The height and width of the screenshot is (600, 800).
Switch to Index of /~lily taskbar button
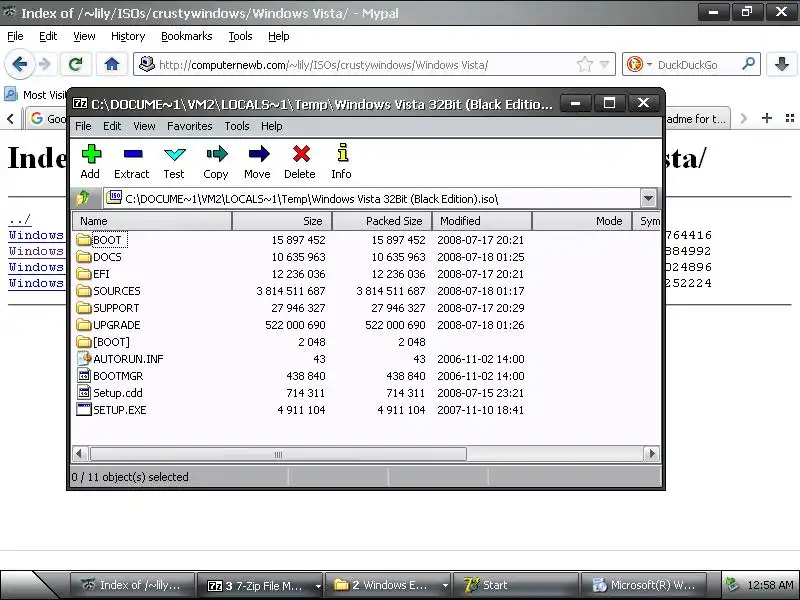(133, 585)
